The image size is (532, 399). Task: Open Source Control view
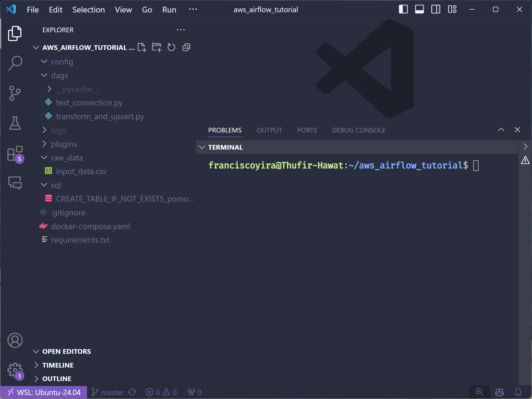pos(15,93)
